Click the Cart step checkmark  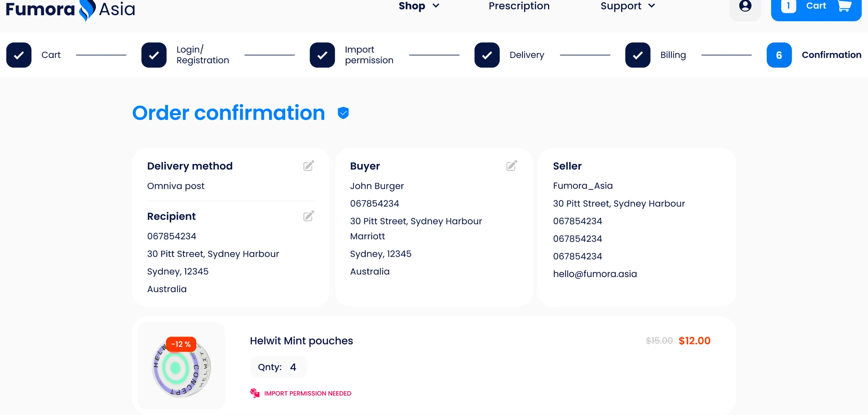coord(19,55)
